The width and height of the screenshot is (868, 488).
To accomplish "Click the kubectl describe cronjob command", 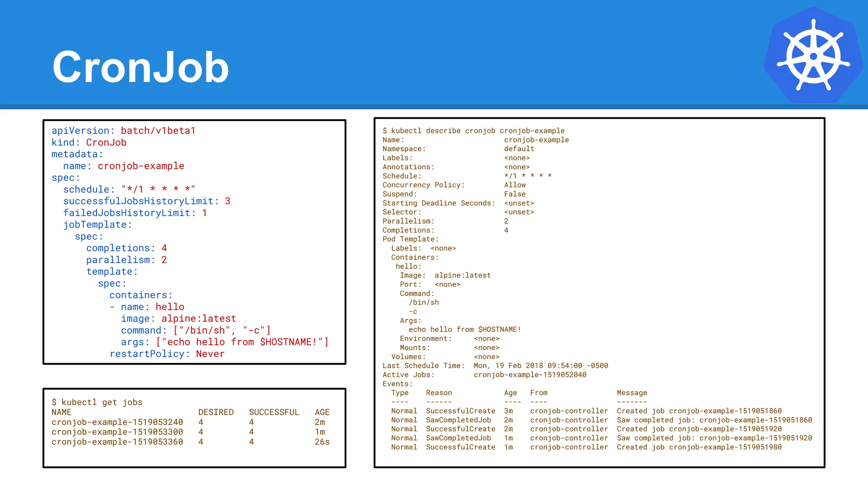I will click(x=473, y=131).
